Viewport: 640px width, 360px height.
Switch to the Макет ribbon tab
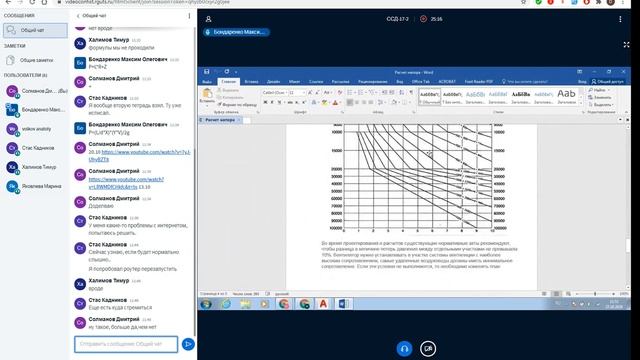(x=294, y=82)
